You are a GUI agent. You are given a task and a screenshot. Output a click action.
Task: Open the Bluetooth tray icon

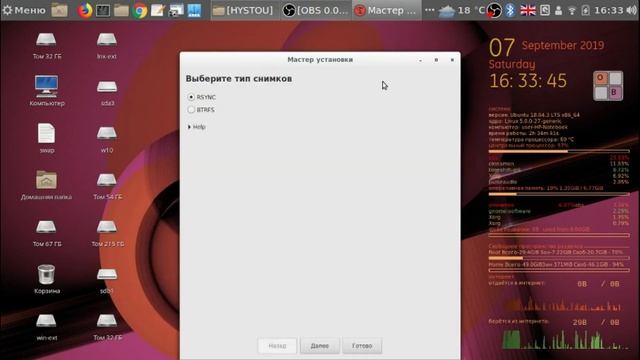[510, 10]
